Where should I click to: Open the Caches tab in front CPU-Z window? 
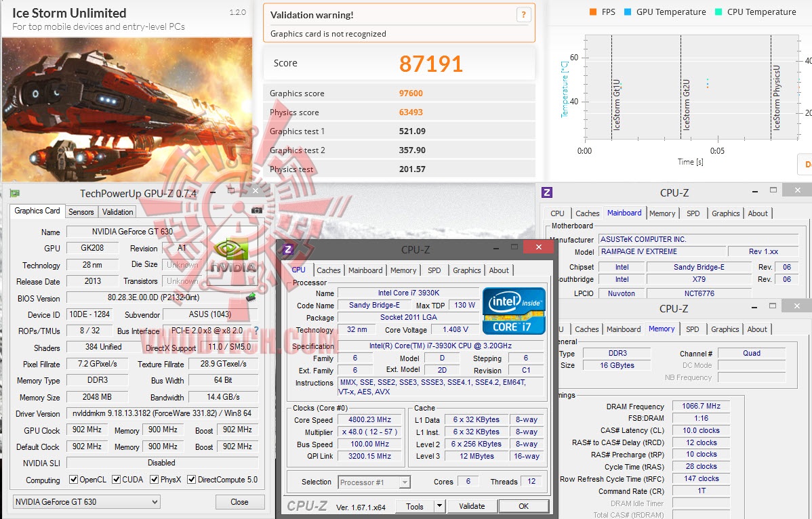click(x=329, y=270)
